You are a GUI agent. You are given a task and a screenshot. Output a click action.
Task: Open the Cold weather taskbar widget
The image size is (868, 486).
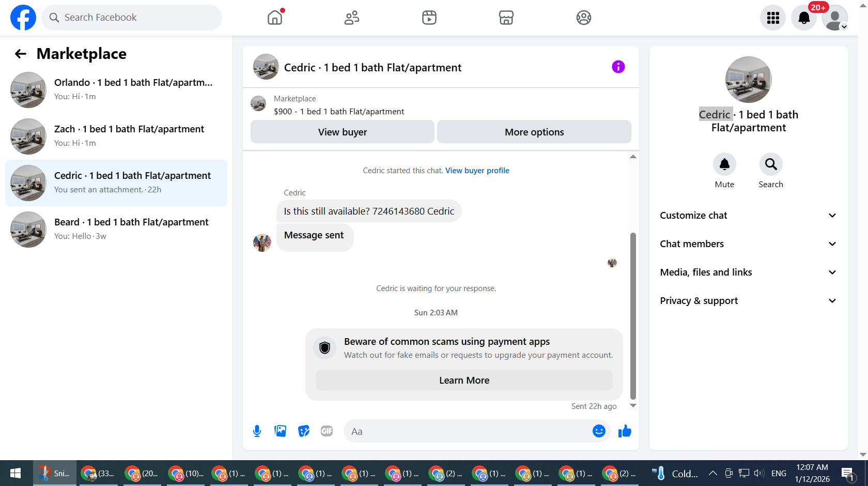[675, 473]
